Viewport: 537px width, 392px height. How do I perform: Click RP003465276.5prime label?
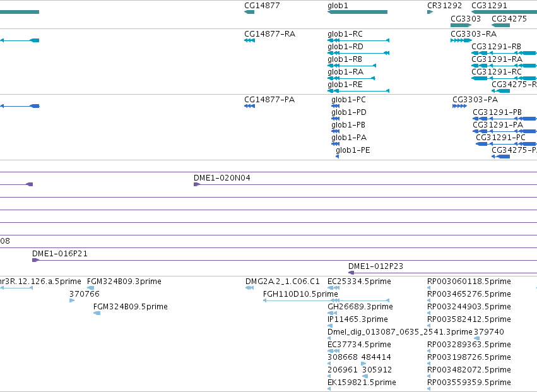click(469, 294)
